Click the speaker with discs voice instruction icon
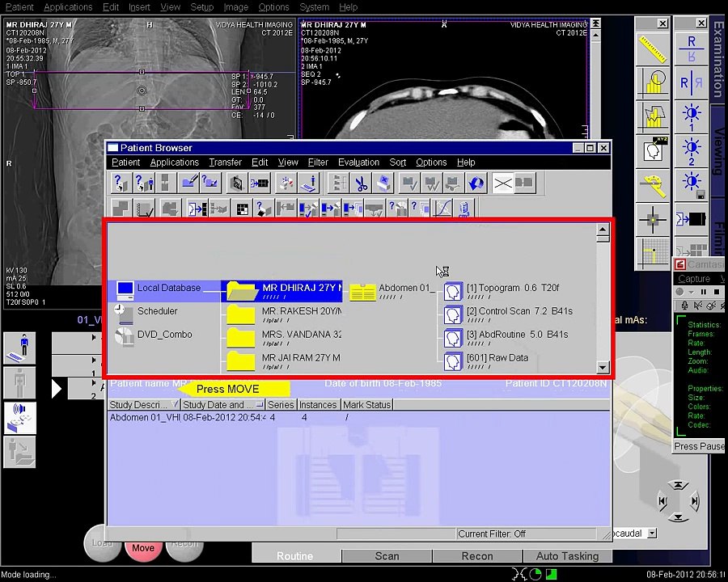 [x=20, y=418]
